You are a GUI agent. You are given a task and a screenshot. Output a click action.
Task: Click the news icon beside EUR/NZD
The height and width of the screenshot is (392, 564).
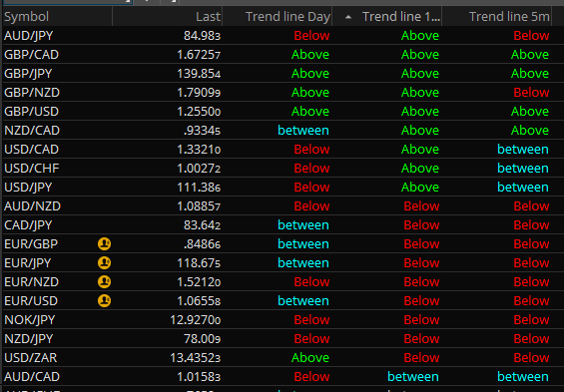click(x=104, y=281)
